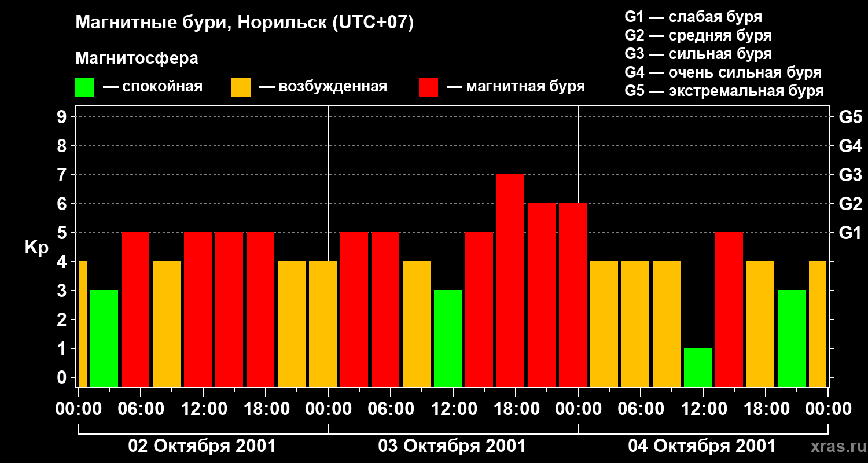
Task: Click the green bar on 02 October
Action: pos(104,338)
